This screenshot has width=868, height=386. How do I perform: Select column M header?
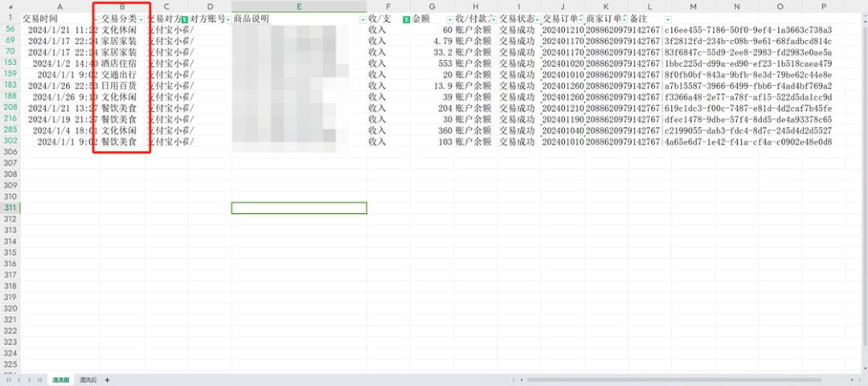click(693, 6)
